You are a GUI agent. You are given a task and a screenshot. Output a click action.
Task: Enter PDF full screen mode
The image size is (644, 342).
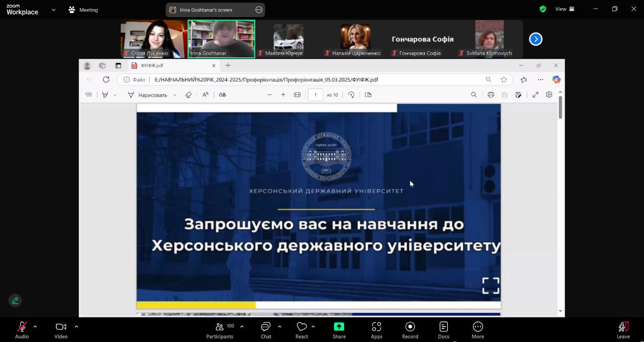click(535, 95)
